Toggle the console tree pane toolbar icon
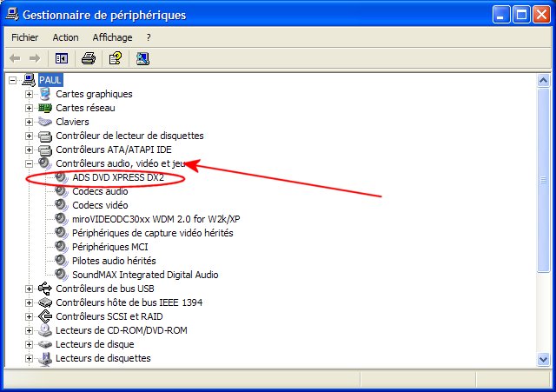The width and height of the screenshot is (556, 392). [x=62, y=58]
